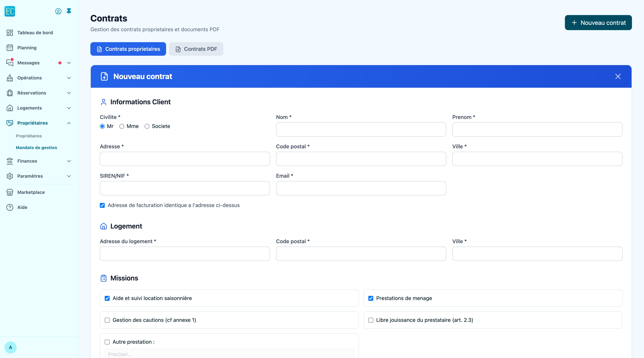Click the Nom input field

[361, 130]
